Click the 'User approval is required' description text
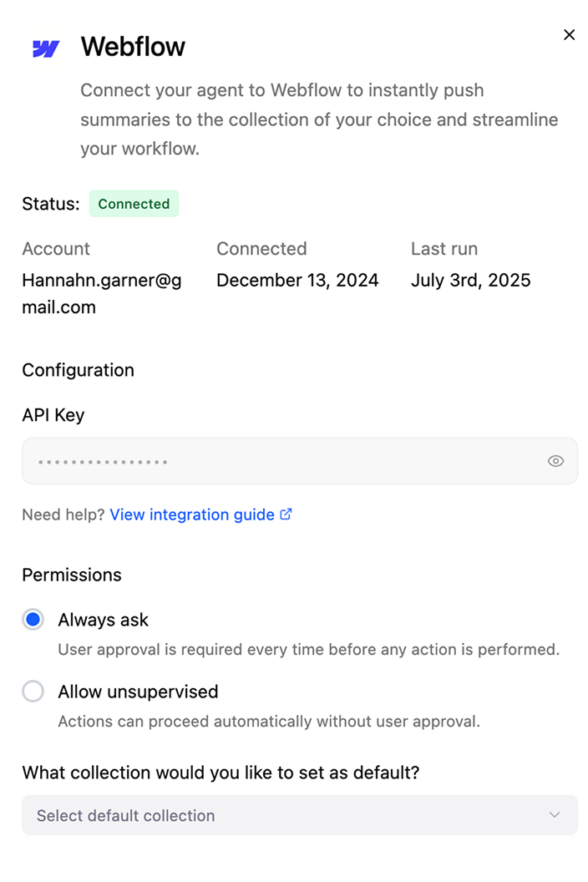 tap(309, 650)
